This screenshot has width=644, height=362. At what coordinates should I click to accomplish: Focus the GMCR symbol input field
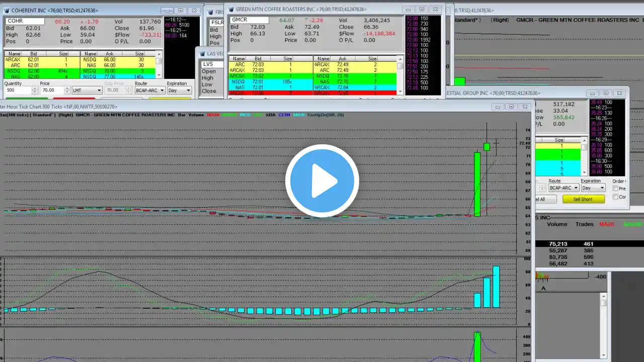(250, 20)
